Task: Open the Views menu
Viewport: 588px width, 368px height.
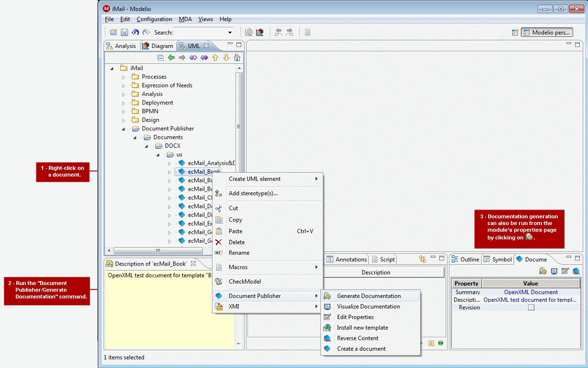Action: coord(206,19)
